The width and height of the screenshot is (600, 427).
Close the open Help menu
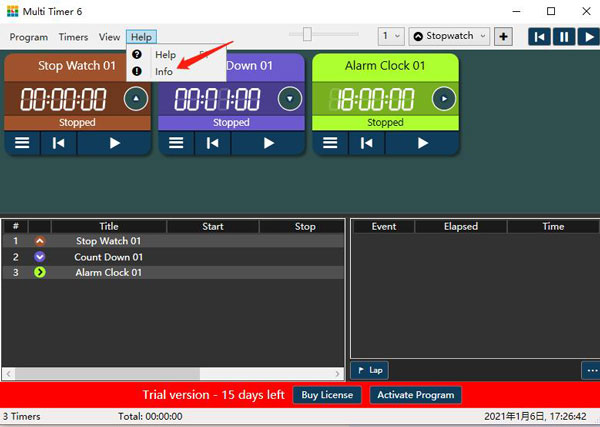(141, 37)
